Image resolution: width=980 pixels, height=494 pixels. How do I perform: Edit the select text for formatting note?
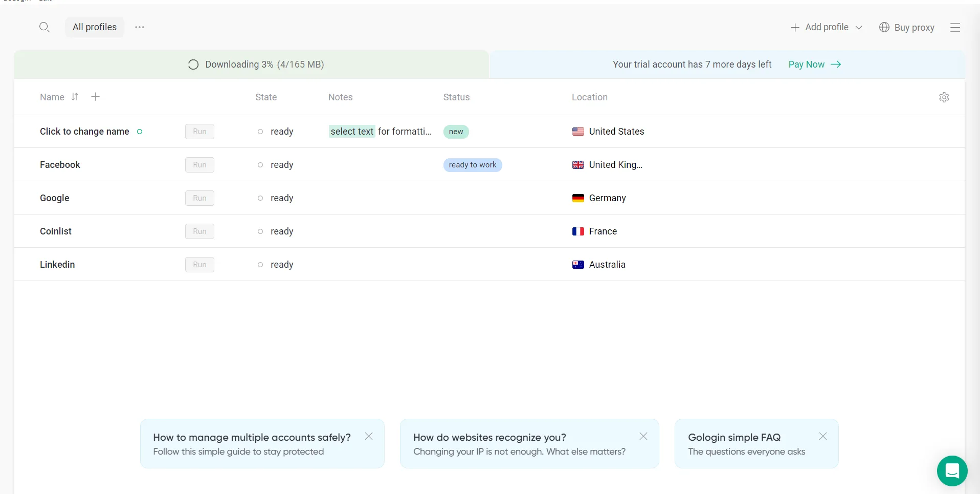381,132
